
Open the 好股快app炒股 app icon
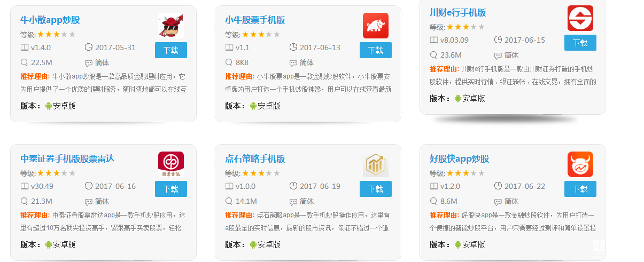pyautogui.click(x=580, y=164)
